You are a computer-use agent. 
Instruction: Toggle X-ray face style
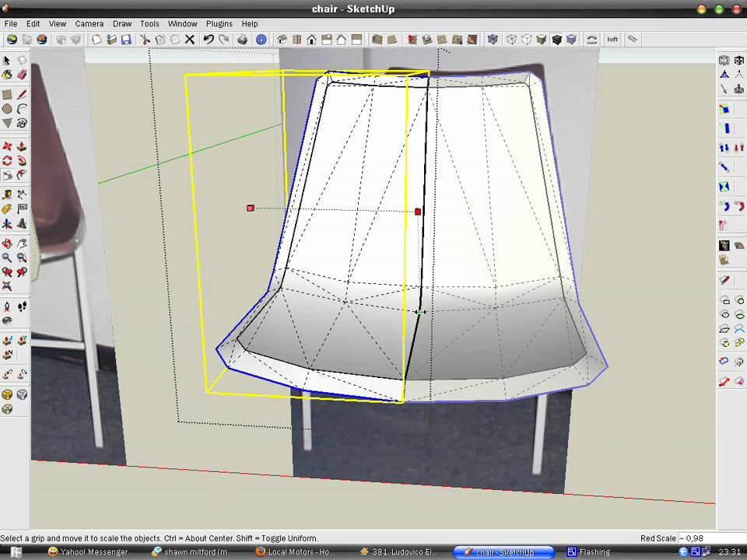pyautogui.click(x=493, y=40)
